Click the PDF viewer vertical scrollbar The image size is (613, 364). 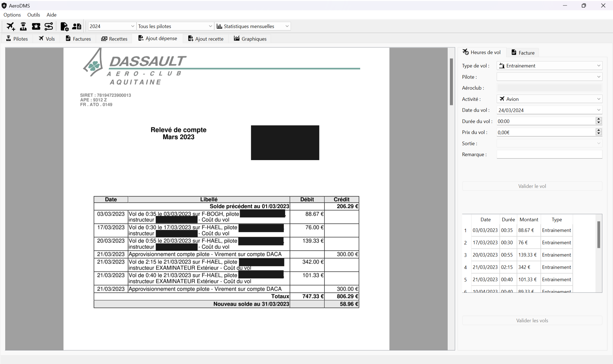click(x=451, y=82)
